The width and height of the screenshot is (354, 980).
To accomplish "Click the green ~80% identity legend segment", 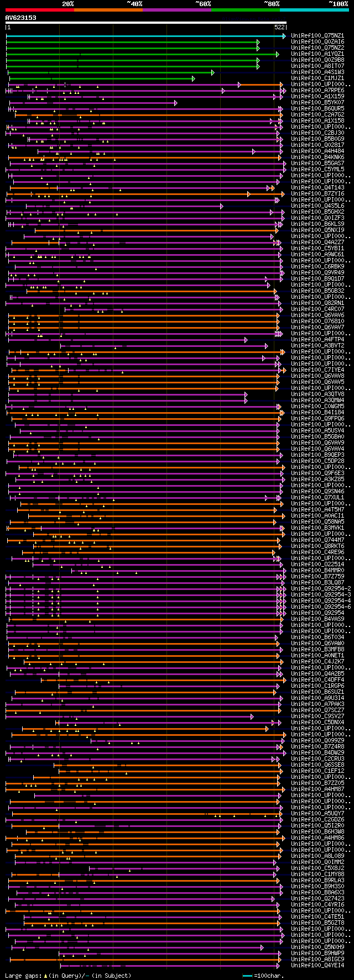I will 246,9.
